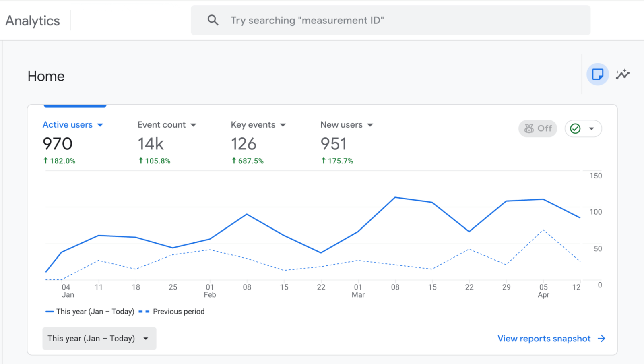Viewport: 644px width, 364px height.
Task: Click the 04 Jan axis label
Action: pyautogui.click(x=67, y=291)
